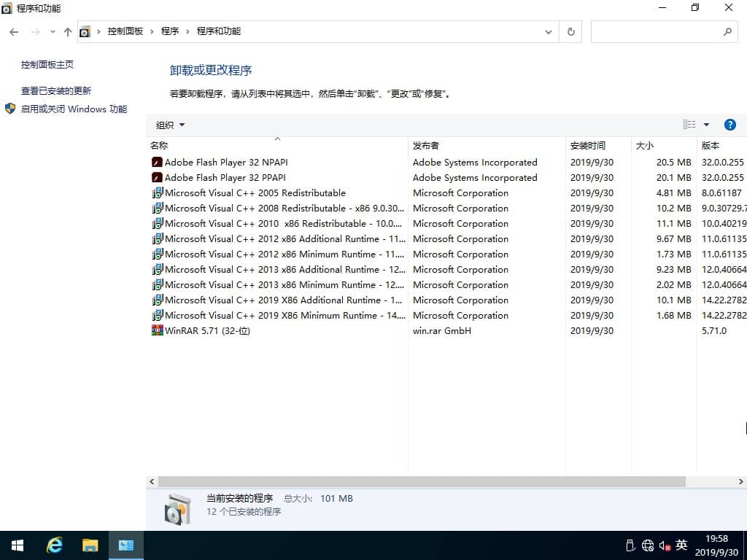This screenshot has height=560, width=747.
Task: Open the touch keyboard from the tray
Action: 630,545
